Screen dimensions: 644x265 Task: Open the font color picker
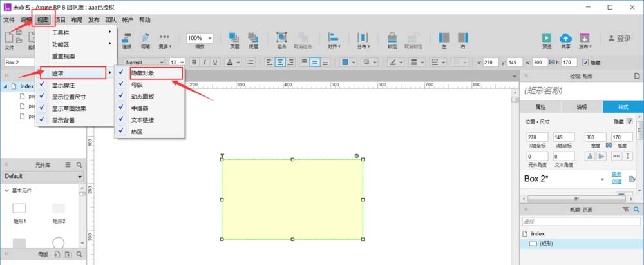[x=233, y=63]
